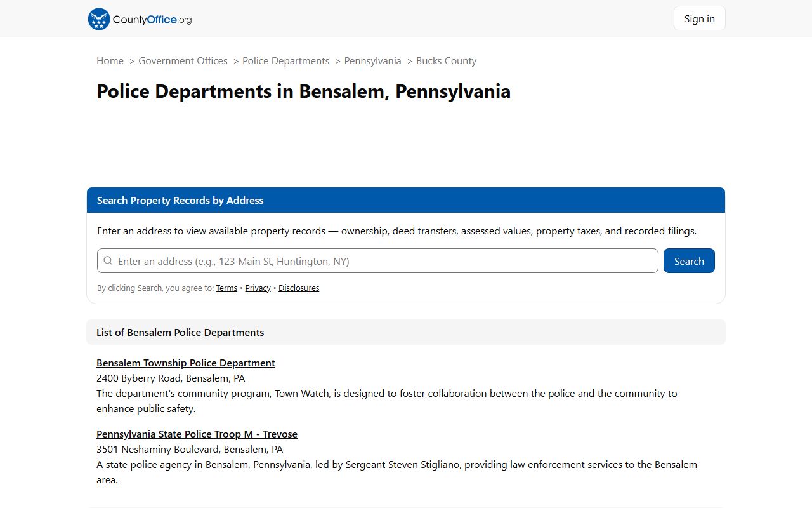Click the property records instruction sentence
Screen dimensions: 812x508
[396, 231]
